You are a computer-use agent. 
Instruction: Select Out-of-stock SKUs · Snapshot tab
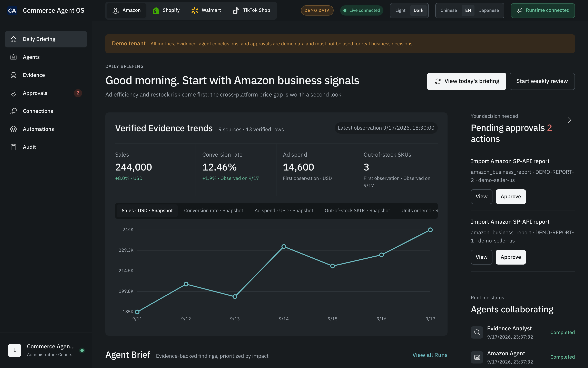click(357, 211)
